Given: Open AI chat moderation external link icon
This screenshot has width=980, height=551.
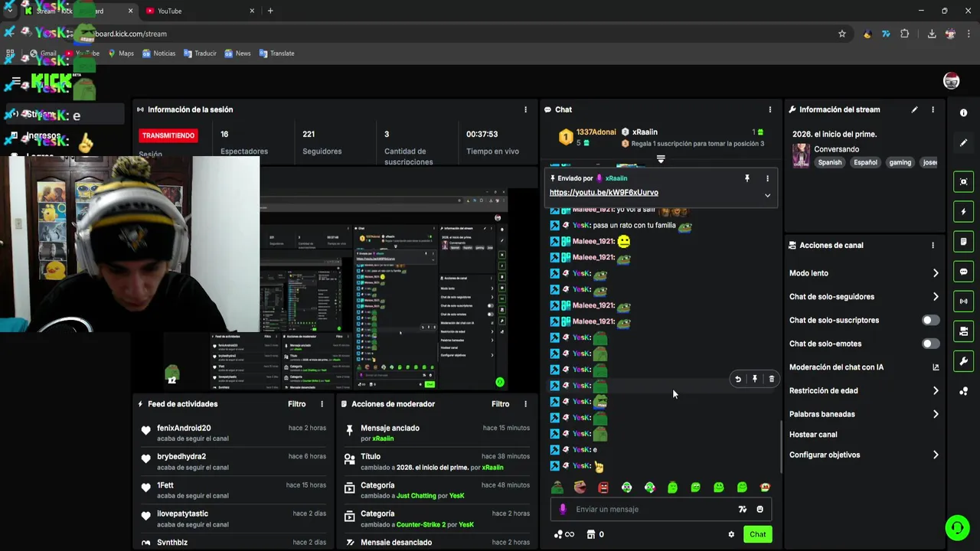Looking at the screenshot, I should 936,367.
